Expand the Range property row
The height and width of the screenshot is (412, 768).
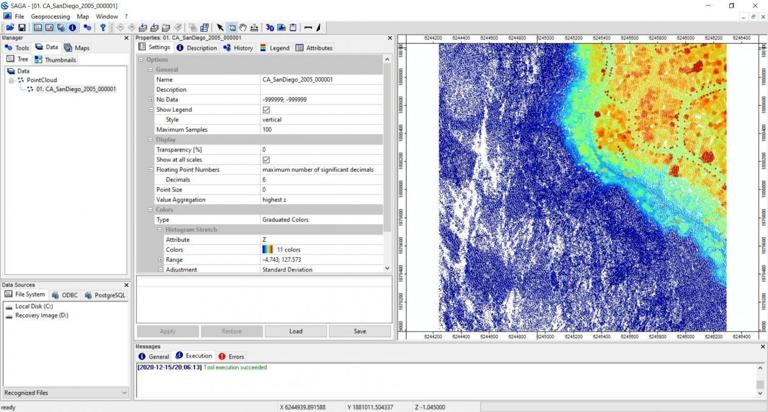coord(160,260)
